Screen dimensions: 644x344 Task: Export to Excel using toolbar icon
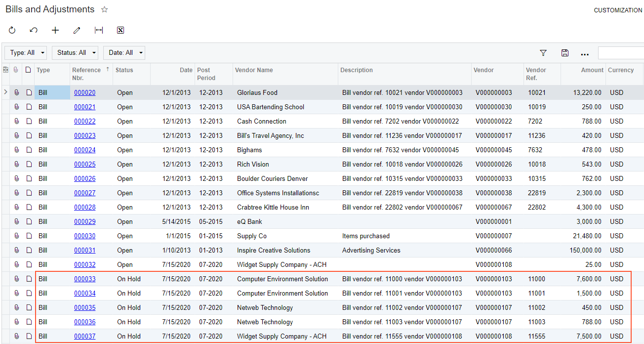[120, 30]
